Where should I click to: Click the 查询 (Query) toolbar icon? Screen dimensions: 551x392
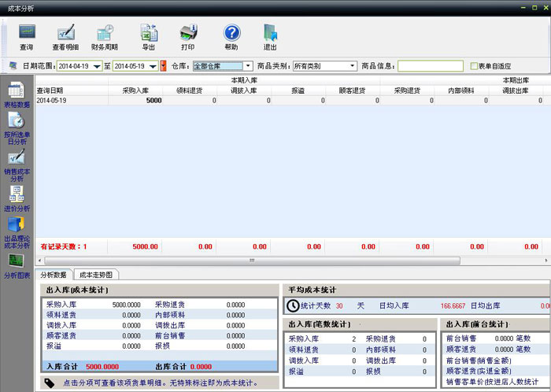27,36
